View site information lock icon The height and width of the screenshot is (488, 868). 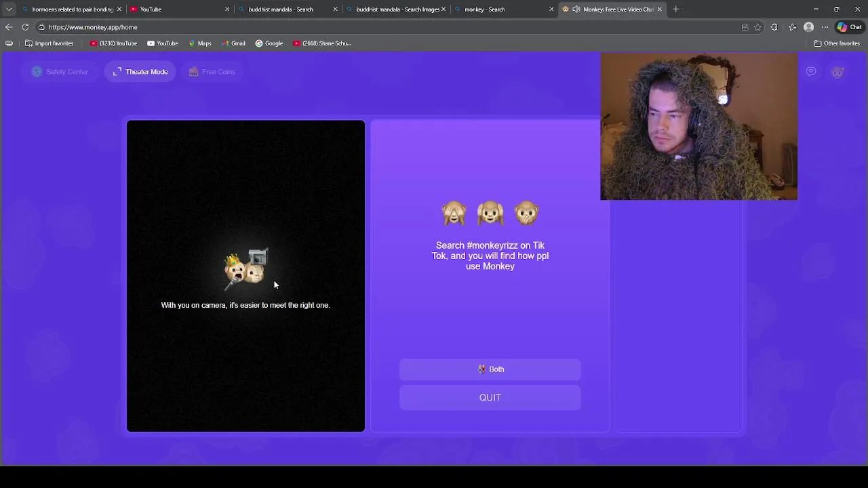point(41,27)
